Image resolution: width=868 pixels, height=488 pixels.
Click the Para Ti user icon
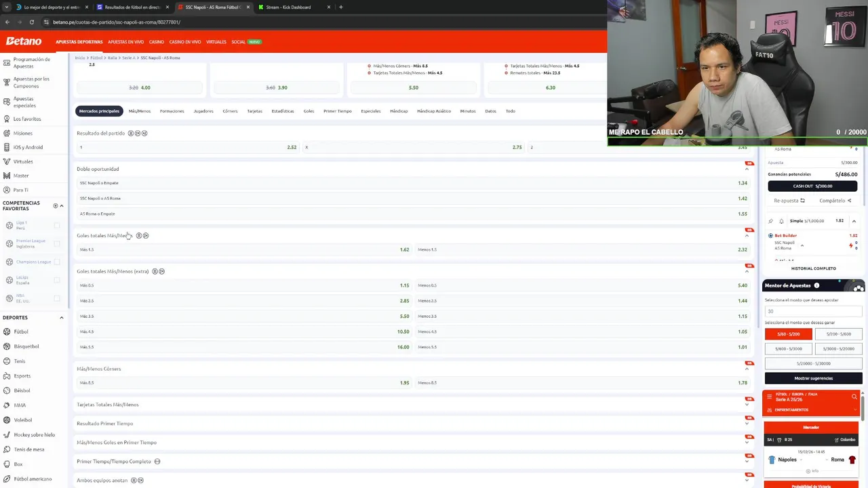pos(7,190)
